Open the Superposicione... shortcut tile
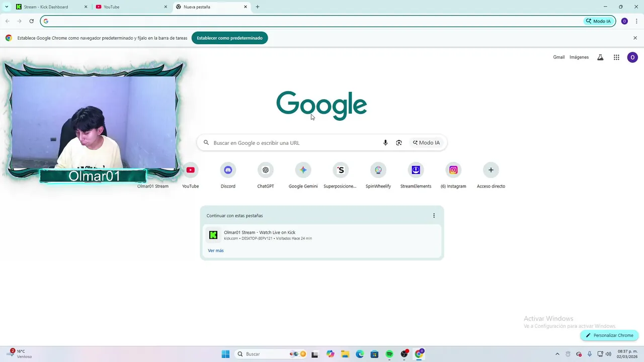Image resolution: width=644 pixels, height=362 pixels. (341, 175)
